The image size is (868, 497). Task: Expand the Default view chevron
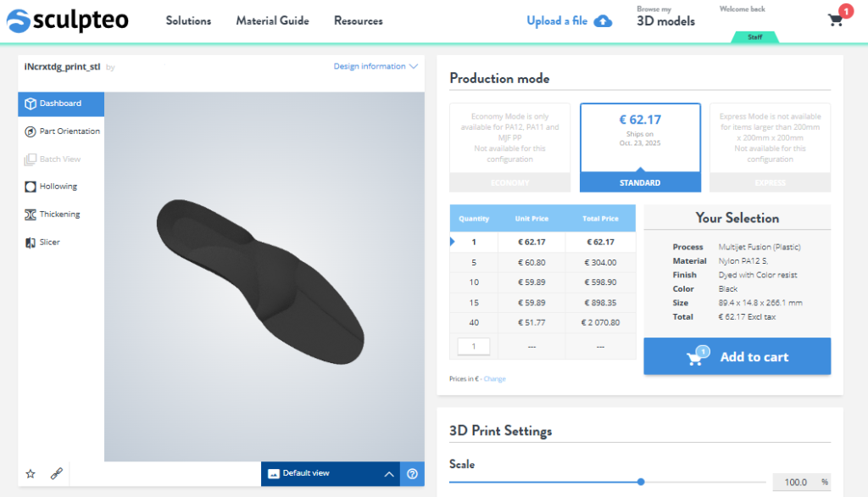389,474
